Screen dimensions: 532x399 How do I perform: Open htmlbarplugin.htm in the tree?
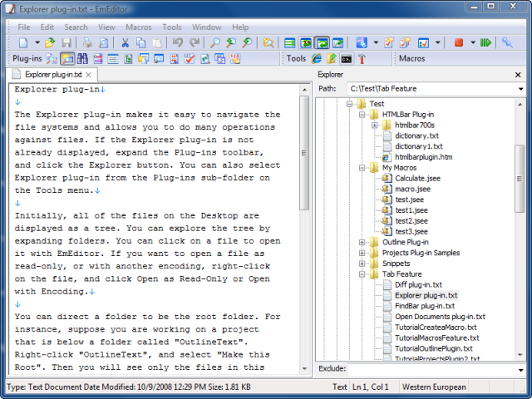point(423,157)
